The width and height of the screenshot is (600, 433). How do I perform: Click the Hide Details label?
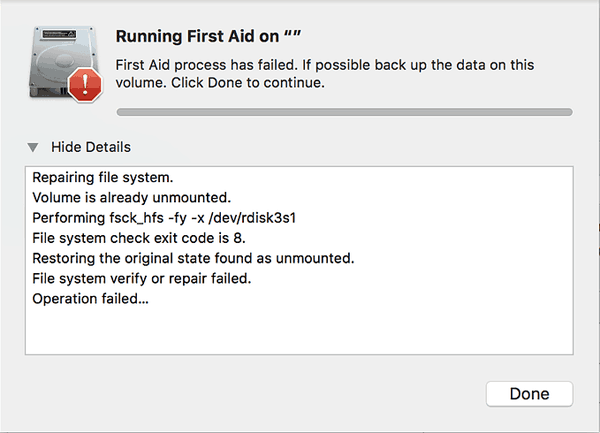(91, 147)
